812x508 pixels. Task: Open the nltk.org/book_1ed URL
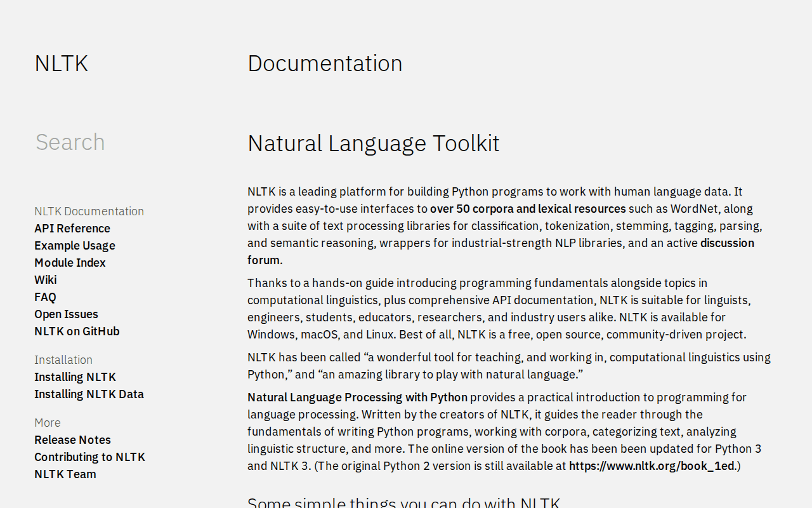pos(652,466)
